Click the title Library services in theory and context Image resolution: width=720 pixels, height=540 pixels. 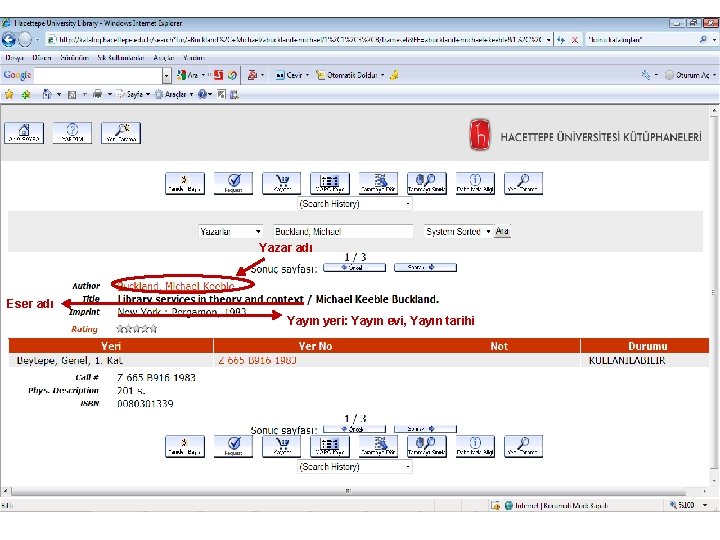pyautogui.click(x=211, y=299)
